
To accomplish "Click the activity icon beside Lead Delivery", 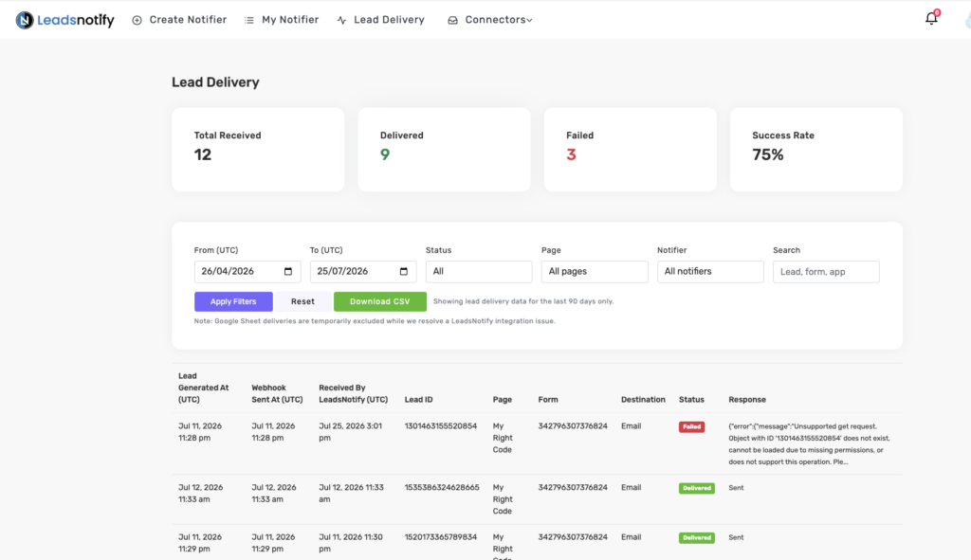I will [x=341, y=21].
